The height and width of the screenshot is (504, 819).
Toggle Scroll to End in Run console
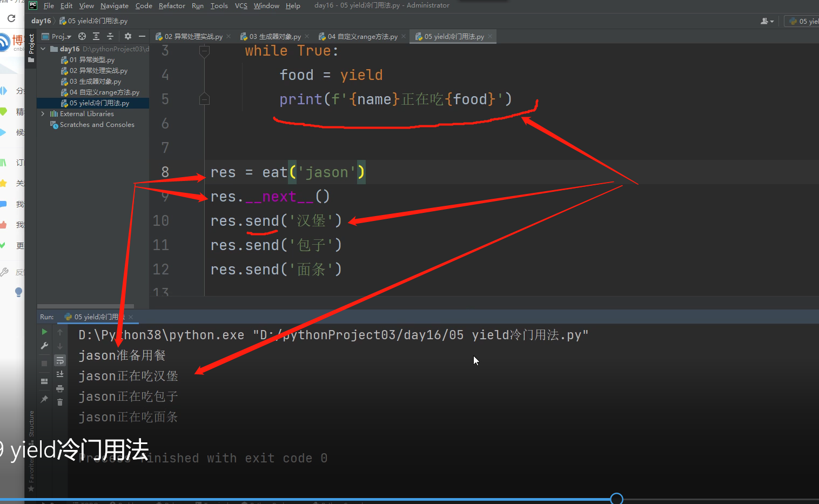(x=60, y=374)
